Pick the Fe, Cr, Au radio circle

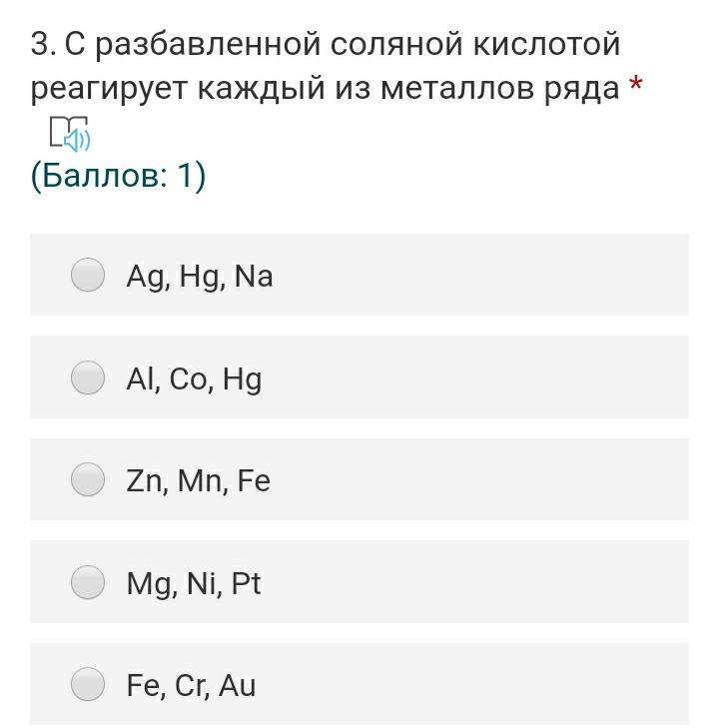click(88, 684)
